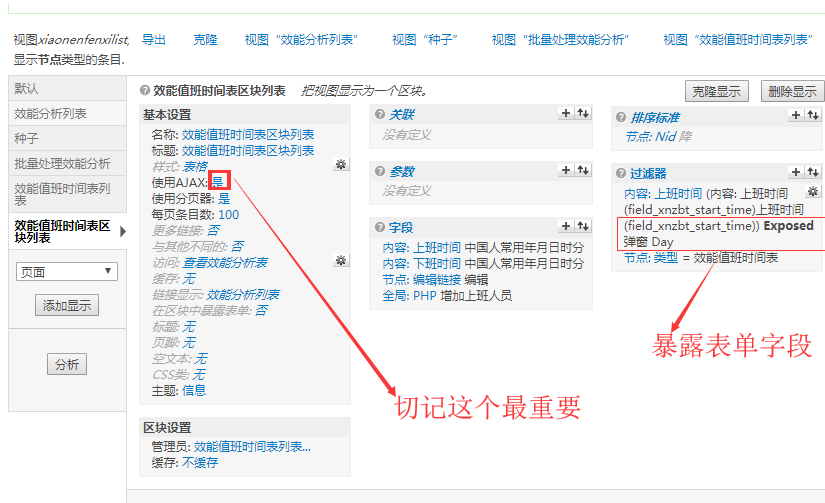The height and width of the screenshot is (503, 825).
Task: Add a new relationship with 关联 plus icon
Action: click(x=567, y=115)
